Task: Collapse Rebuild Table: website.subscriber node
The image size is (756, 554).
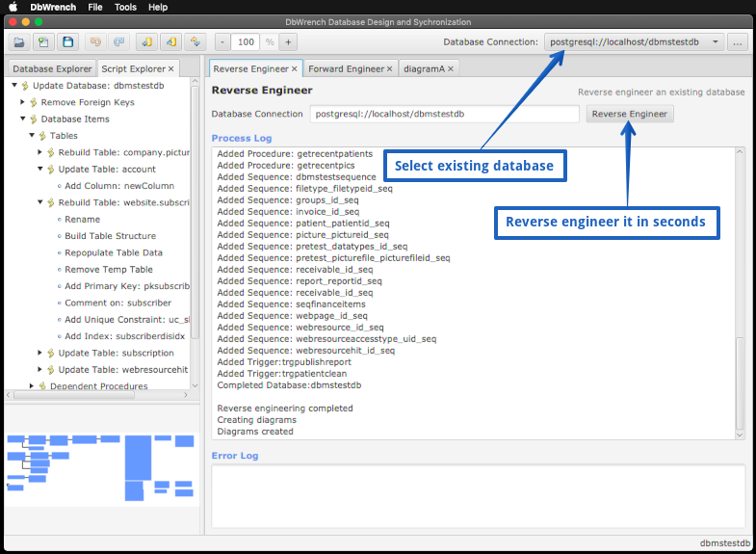Action: (40, 202)
